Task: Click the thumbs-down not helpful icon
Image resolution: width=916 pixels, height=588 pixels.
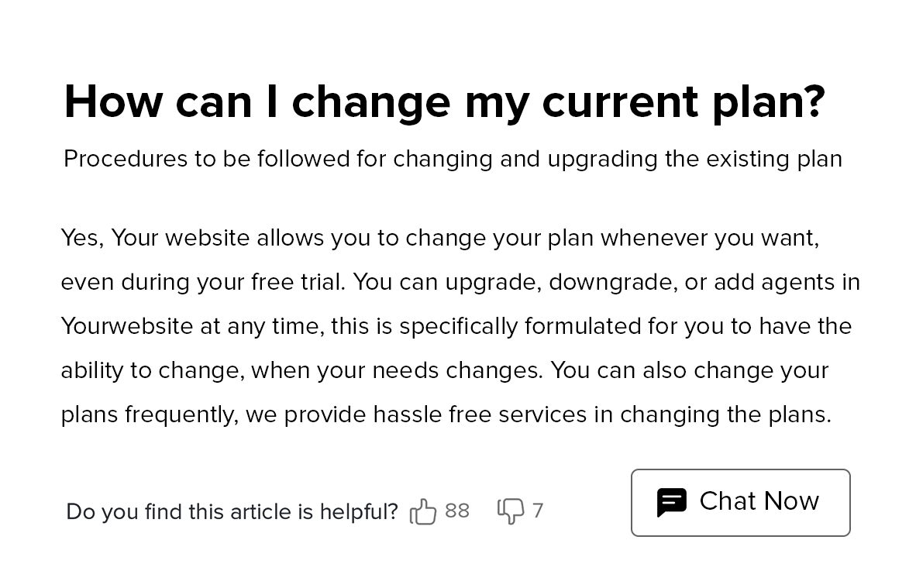Action: [x=511, y=511]
